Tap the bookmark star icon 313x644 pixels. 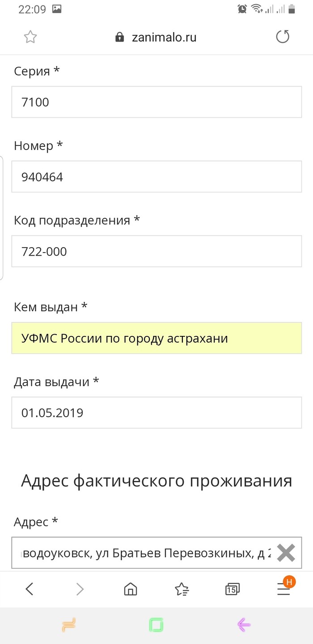[30, 37]
